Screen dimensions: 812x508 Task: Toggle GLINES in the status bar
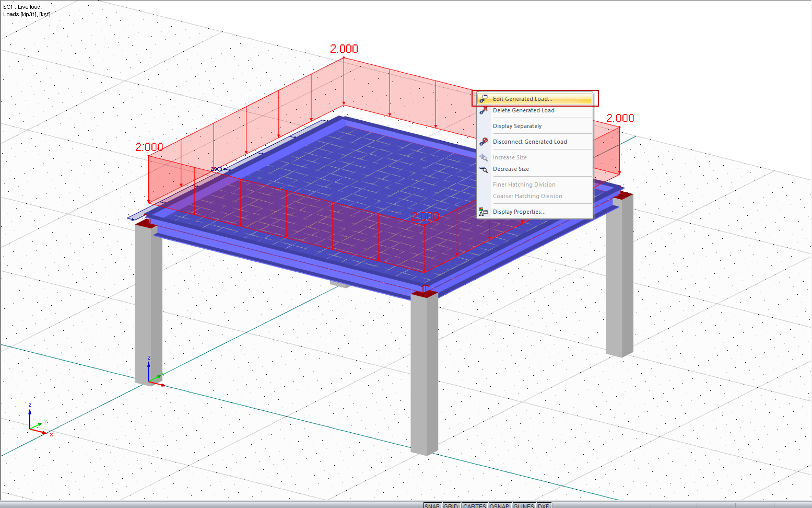point(523,505)
